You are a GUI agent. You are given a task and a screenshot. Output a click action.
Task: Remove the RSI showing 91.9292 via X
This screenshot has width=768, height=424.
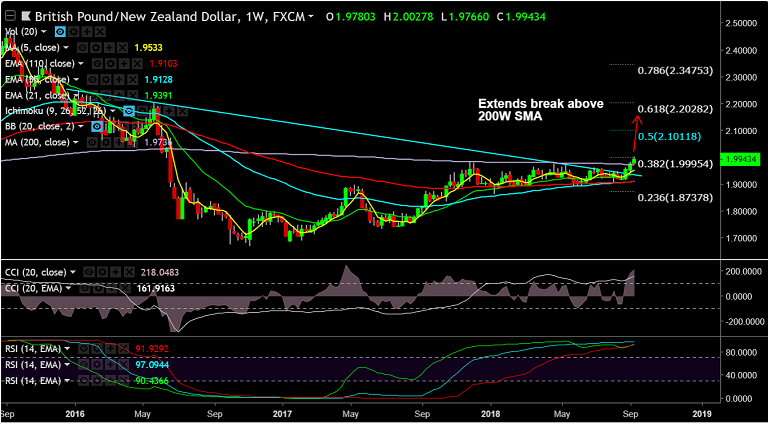[x=123, y=349]
